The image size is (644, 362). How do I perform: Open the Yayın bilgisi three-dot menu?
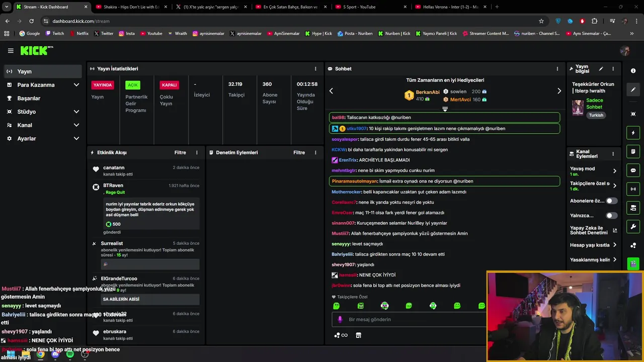pos(613,69)
